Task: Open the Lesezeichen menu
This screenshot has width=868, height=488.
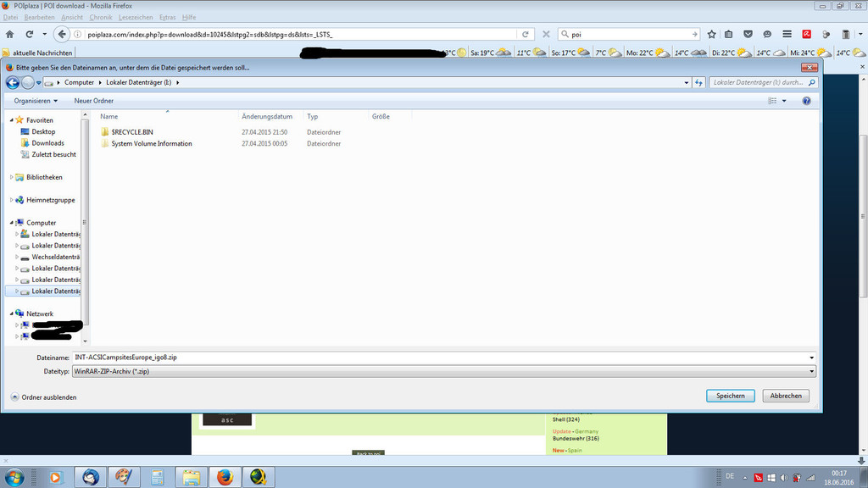Action: 136,17
